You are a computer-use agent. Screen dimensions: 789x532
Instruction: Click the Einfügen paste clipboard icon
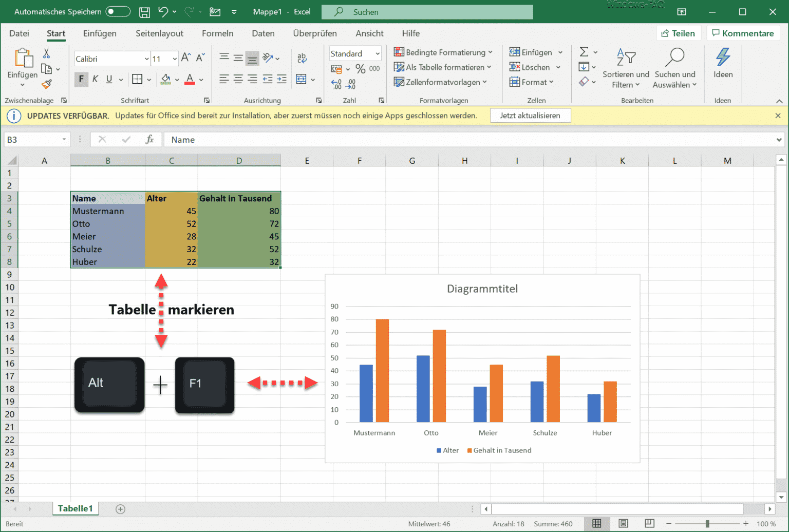pos(23,58)
